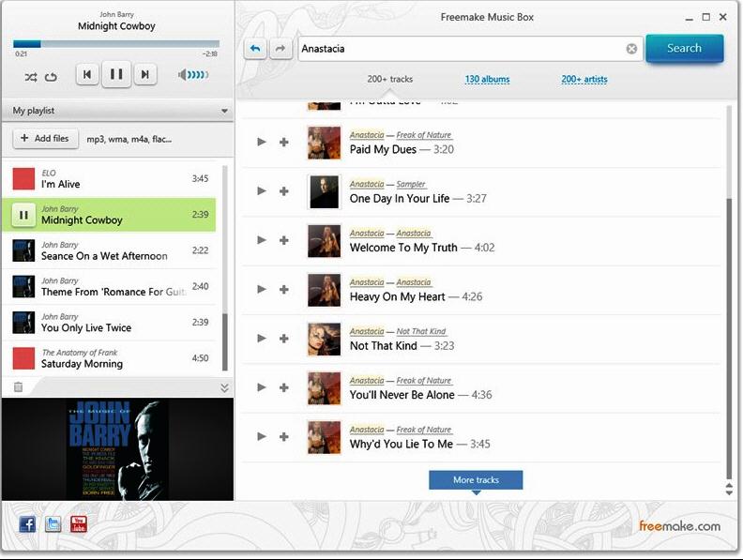Load more results with More tracks
The image size is (743, 560).
476,480
